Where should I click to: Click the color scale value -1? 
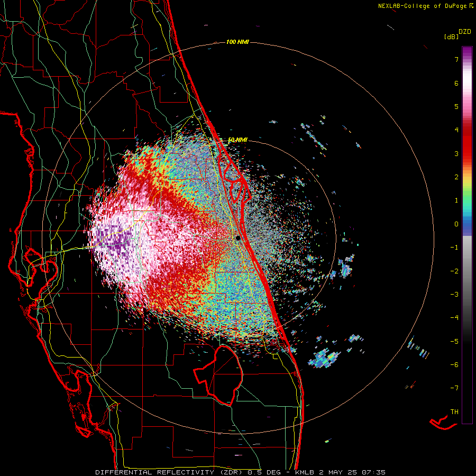tap(454, 248)
